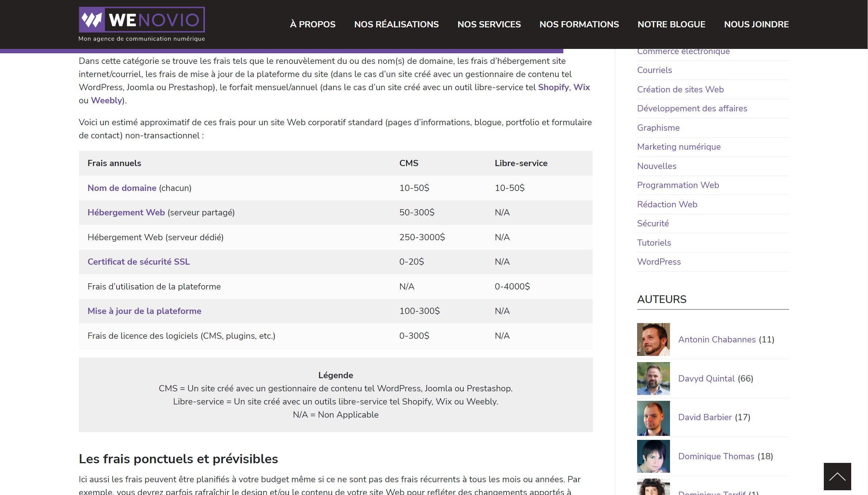Screen dimensions: 868x495
Task: Open NOS RÉALISATIONS menu item
Action: pyautogui.click(x=396, y=24)
